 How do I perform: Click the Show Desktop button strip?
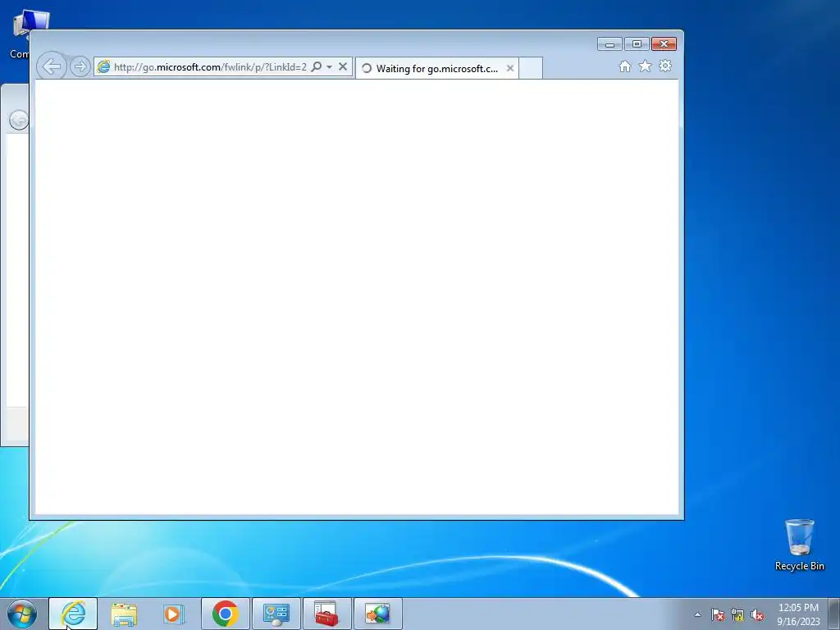[x=834, y=614]
